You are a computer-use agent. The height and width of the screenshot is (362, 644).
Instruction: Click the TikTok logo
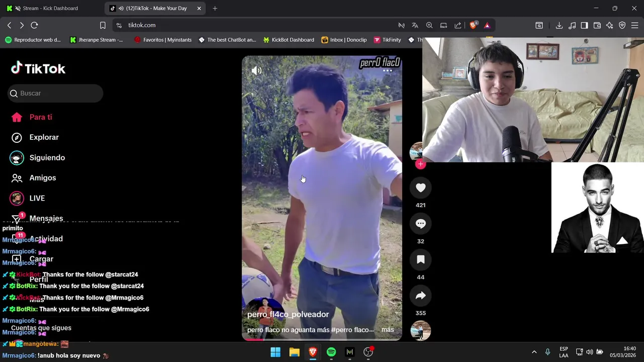[x=38, y=68]
